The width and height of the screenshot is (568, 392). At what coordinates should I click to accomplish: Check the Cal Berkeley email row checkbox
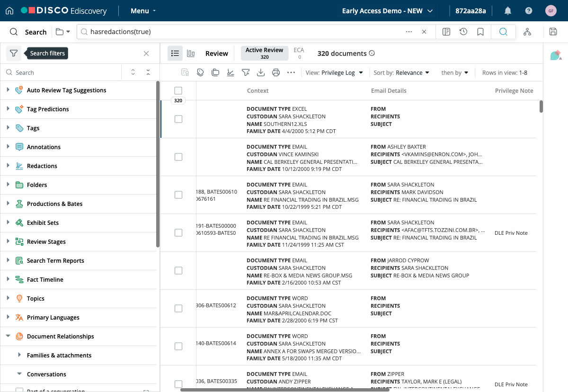pos(178,157)
